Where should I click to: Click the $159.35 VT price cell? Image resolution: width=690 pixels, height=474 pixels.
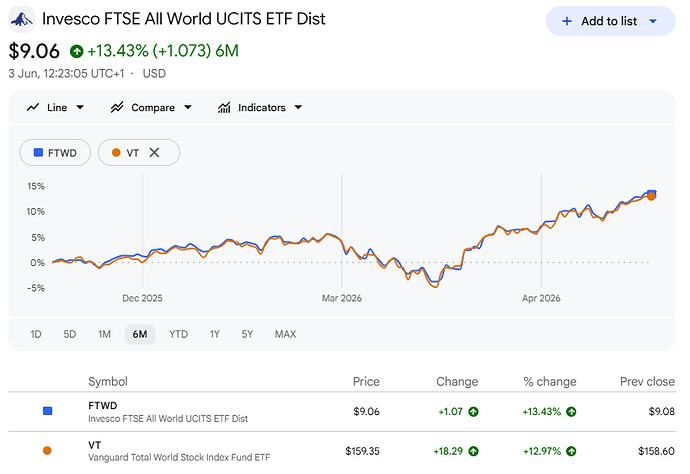click(362, 451)
